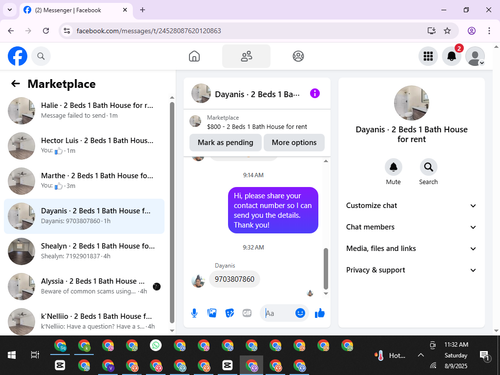Choose a sticker icon
Viewport: 500px width, 375px height.
[229, 313]
